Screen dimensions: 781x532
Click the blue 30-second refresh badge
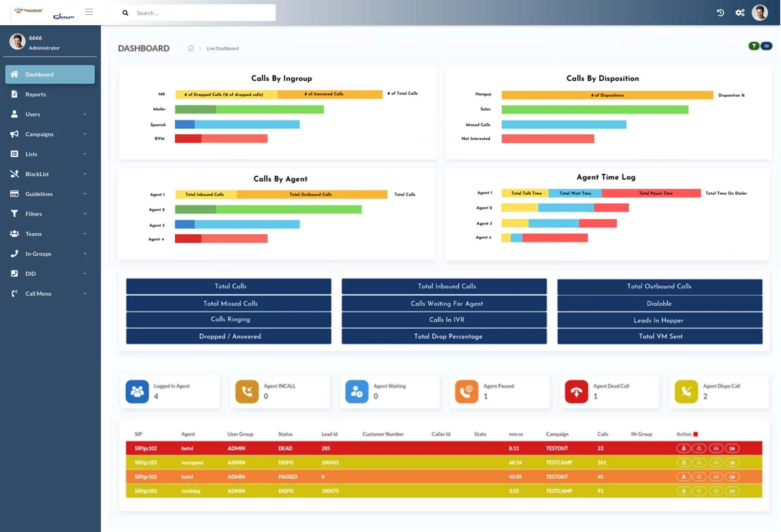pyautogui.click(x=766, y=46)
